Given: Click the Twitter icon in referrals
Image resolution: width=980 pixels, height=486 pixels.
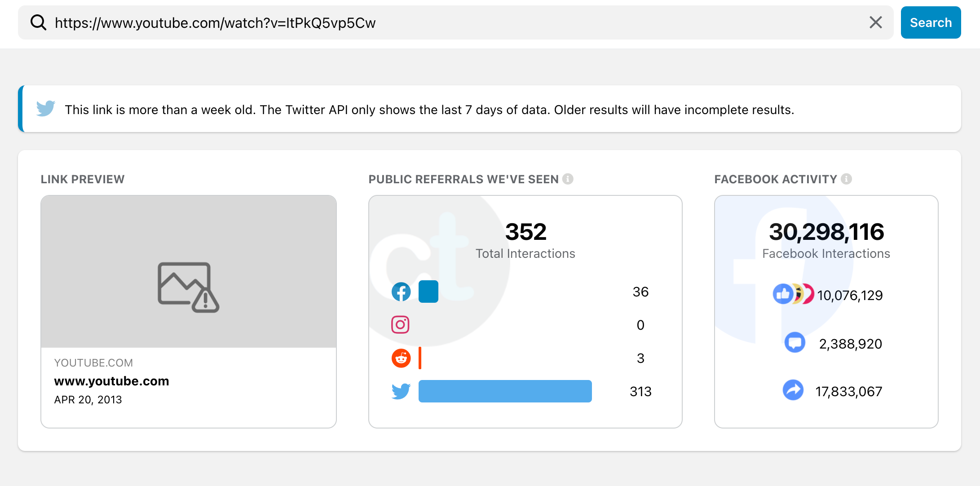Looking at the screenshot, I should click(x=401, y=391).
